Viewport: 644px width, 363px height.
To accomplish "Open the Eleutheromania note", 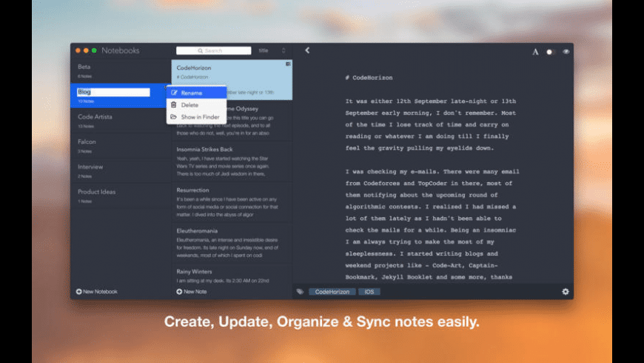I will 232,243.
